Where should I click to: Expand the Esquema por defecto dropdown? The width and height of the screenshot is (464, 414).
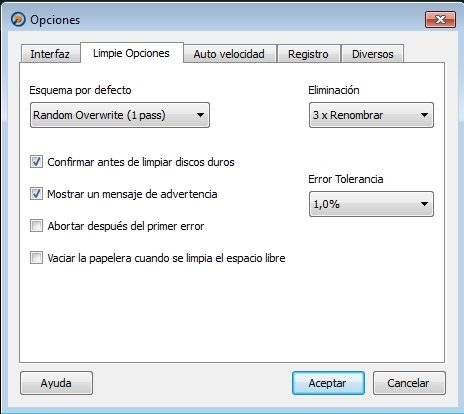click(x=120, y=115)
